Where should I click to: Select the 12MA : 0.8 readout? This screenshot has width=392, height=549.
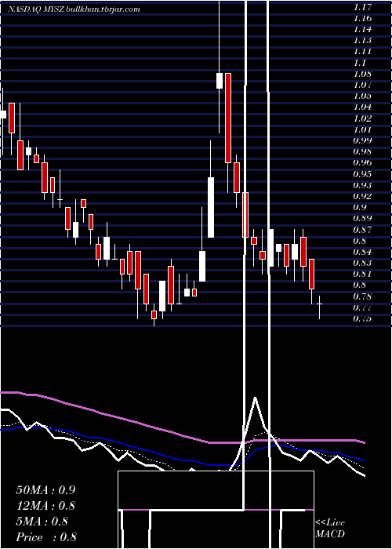pyautogui.click(x=45, y=506)
